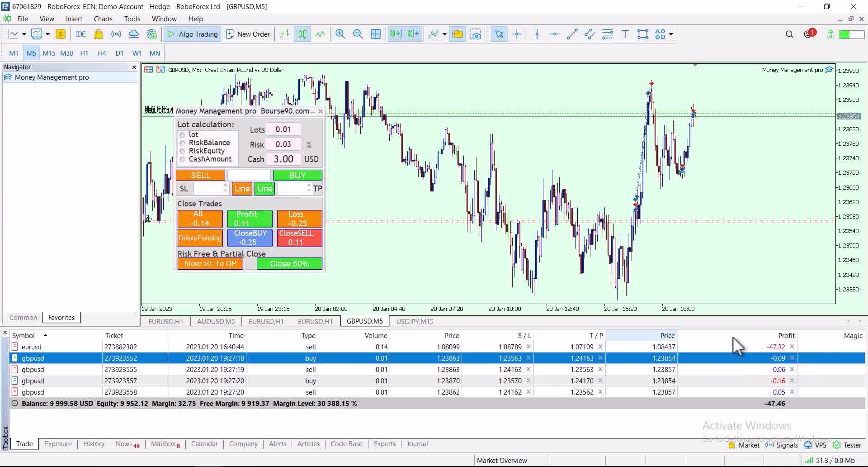Toggle the orange SL Line button
The image size is (868, 467).
click(242, 189)
